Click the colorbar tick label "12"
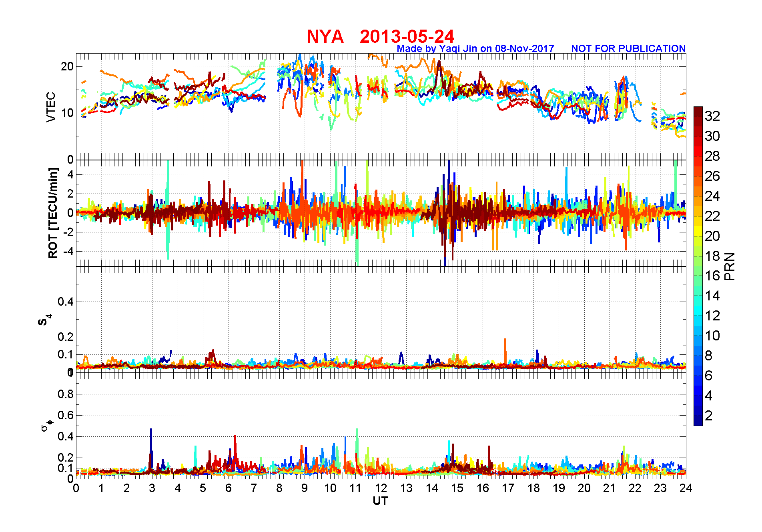Image resolution: width=762 pixels, height=532 pixels. (x=712, y=316)
